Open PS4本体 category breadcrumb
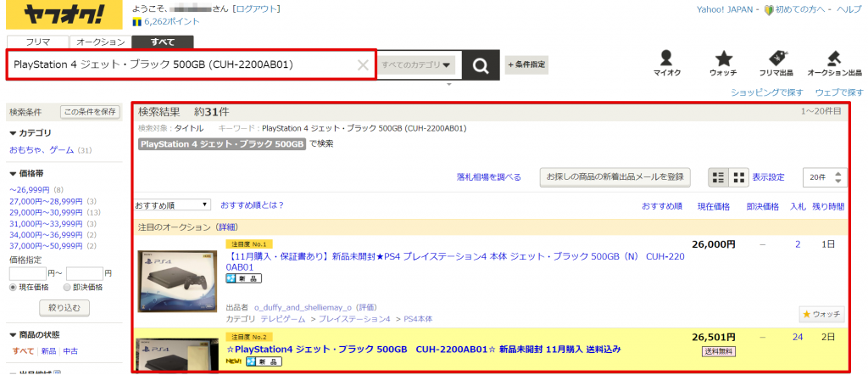This screenshot has width=868, height=375. 418,319
